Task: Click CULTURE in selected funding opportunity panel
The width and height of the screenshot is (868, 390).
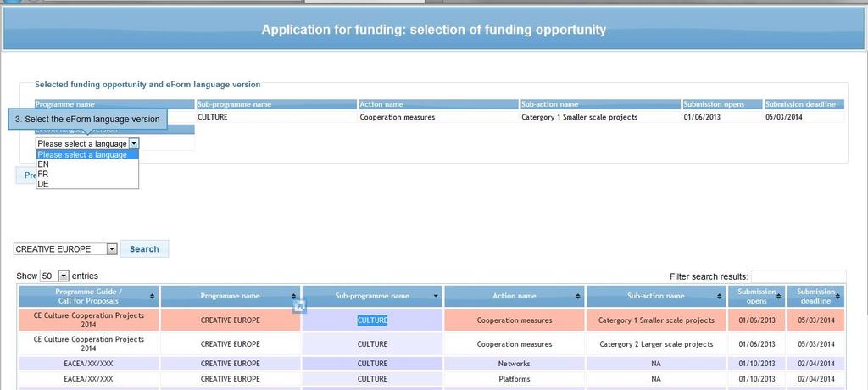Action: pos(213,117)
